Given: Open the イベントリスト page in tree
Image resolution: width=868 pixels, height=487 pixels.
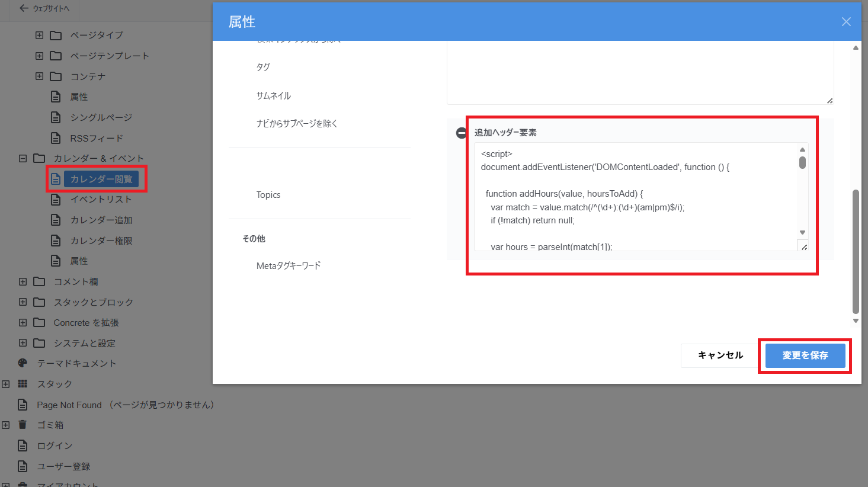Looking at the screenshot, I should point(101,199).
